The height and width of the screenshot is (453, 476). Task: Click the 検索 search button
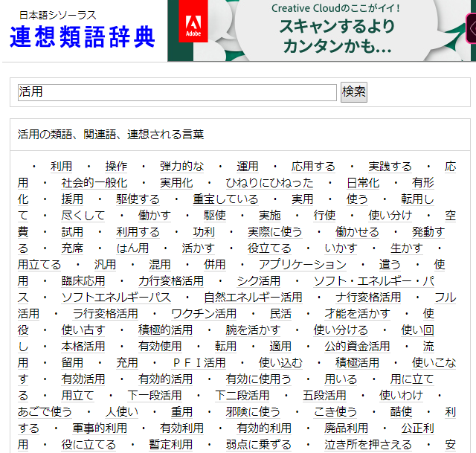tap(354, 91)
